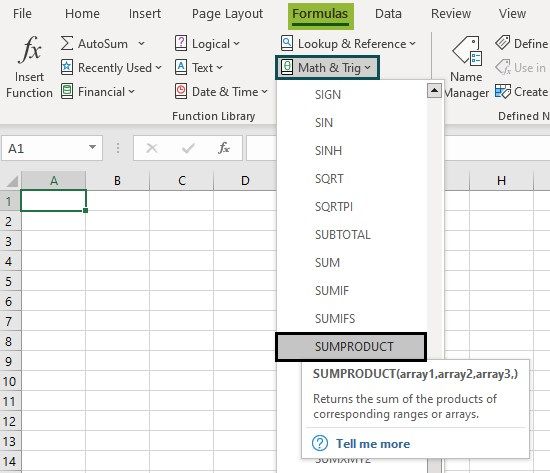Select the Formulas tab
This screenshot has width=550, height=473.
click(x=320, y=15)
